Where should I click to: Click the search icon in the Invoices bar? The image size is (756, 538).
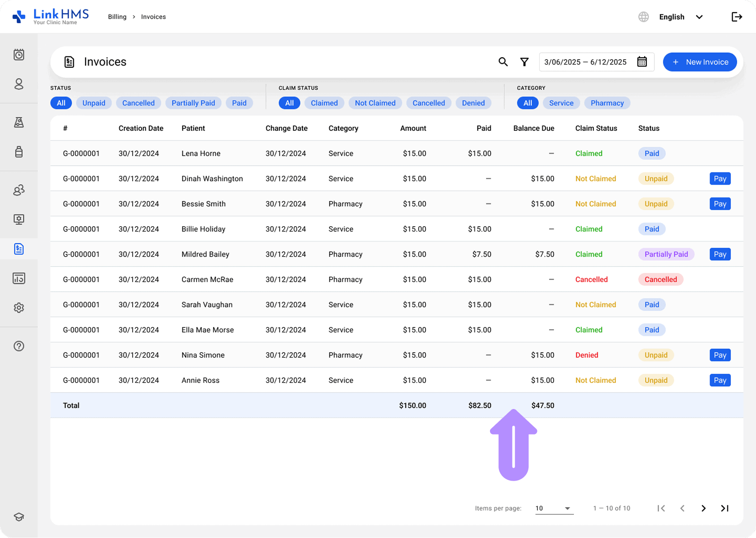[503, 62]
